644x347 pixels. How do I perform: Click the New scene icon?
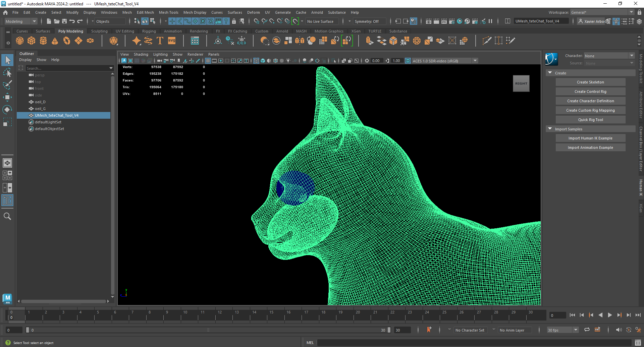(49, 21)
